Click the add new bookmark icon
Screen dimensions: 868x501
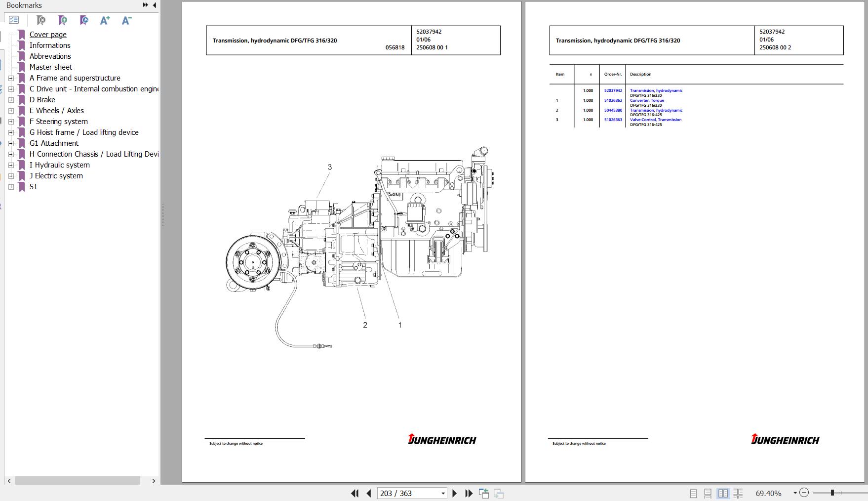63,20
